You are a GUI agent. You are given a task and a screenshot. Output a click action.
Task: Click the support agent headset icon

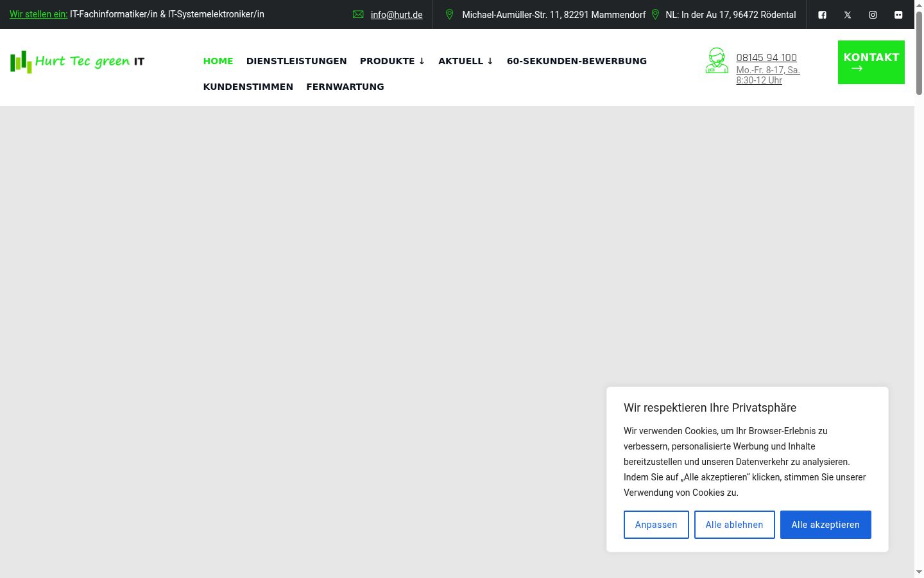tap(717, 60)
